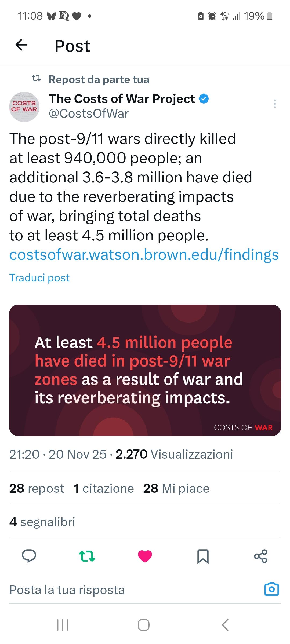Tap the verified blue checkmark badge
290x644 pixels.
(204, 99)
